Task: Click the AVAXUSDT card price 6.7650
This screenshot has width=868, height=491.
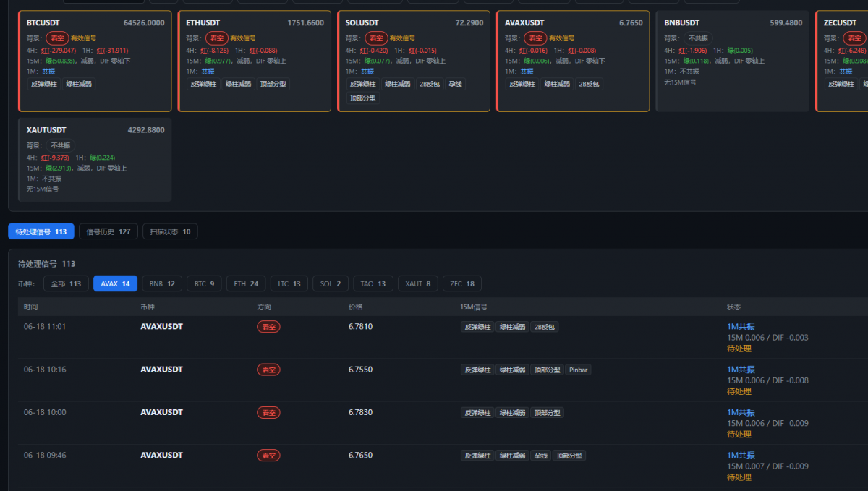Action: pos(631,23)
